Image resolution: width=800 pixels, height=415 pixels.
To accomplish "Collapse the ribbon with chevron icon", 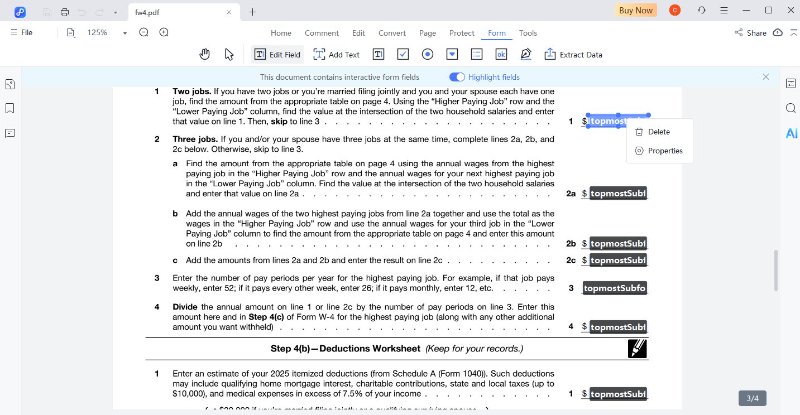I will [793, 33].
